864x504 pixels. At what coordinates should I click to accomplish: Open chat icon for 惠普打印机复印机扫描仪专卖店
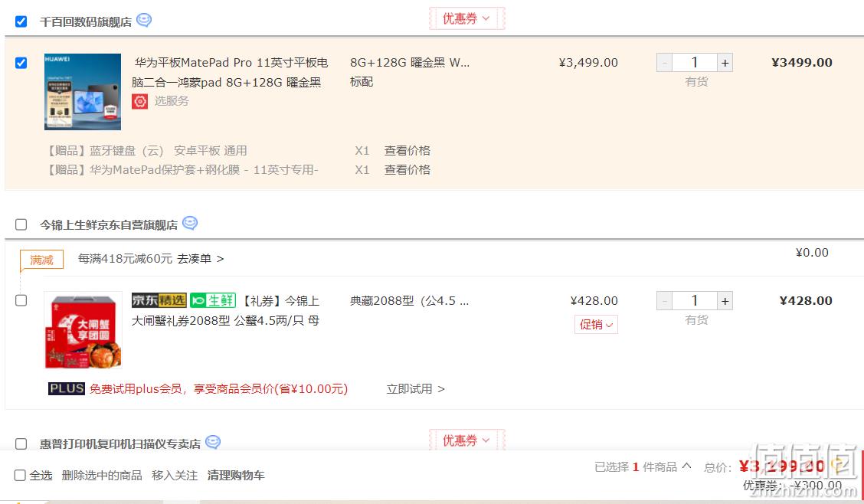(213, 442)
